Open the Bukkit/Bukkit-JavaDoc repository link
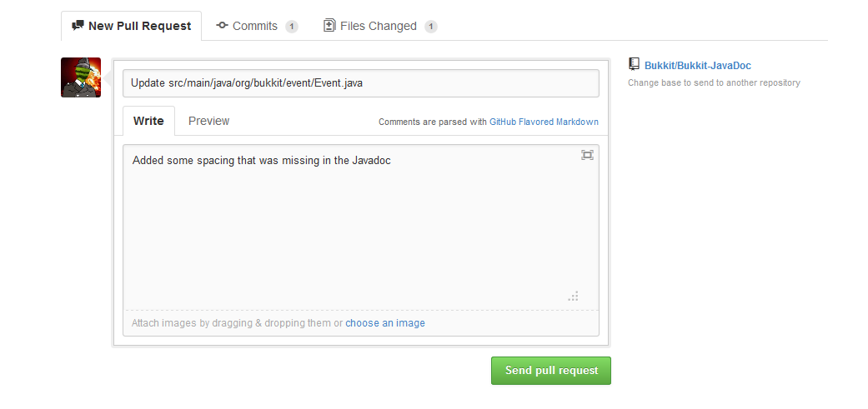This screenshot has height=409, width=868. coord(698,66)
